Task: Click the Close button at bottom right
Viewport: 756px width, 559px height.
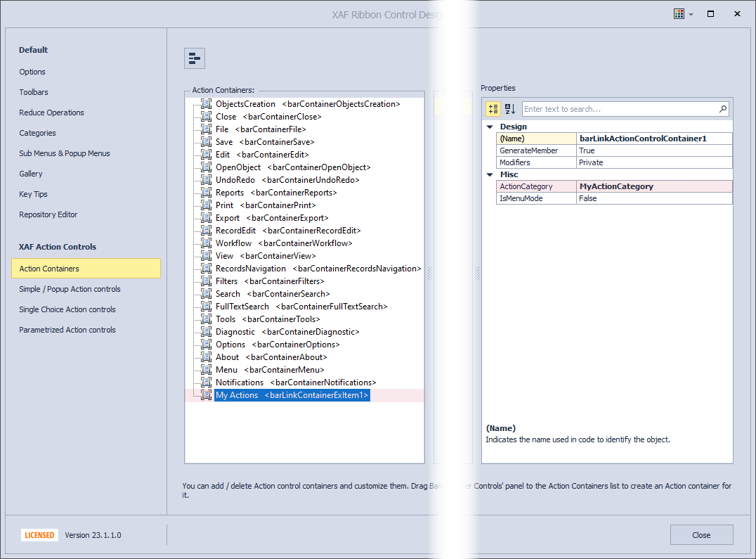Action: 701,535
